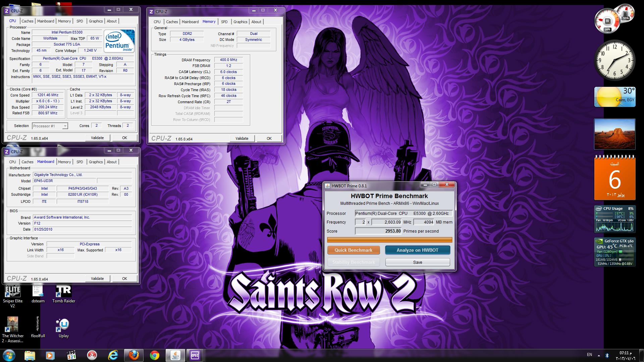Click the Intel CPU Usage gadget
Image resolution: width=644 pixels, height=362 pixels.
pyautogui.click(x=614, y=219)
